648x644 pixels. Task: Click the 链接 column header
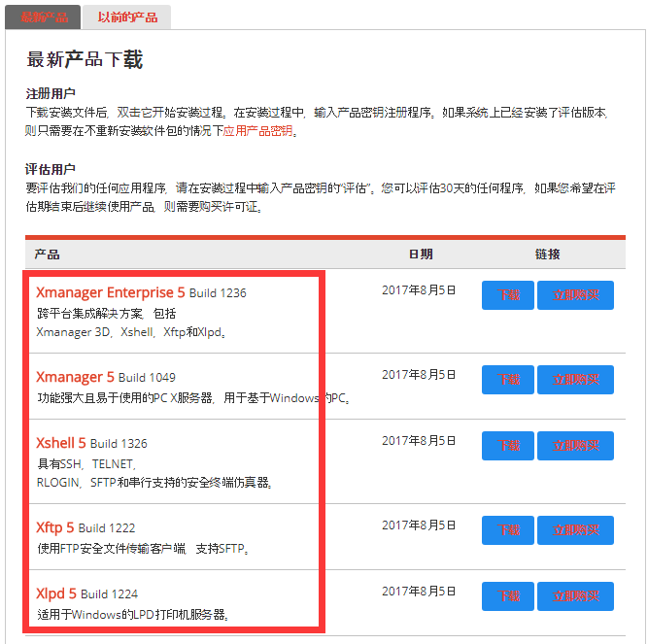(548, 254)
